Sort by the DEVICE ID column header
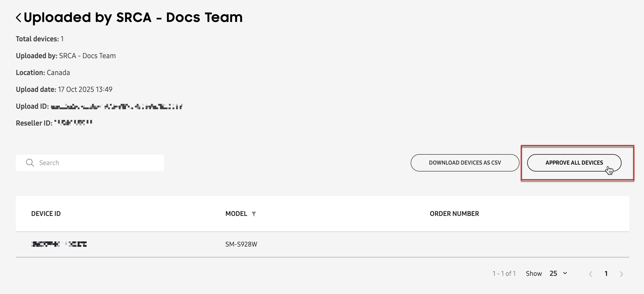The height and width of the screenshot is (294, 644). (46, 214)
